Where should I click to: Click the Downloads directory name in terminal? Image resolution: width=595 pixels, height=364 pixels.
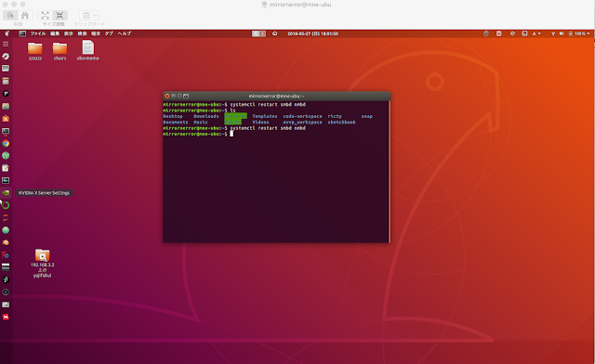(206, 116)
